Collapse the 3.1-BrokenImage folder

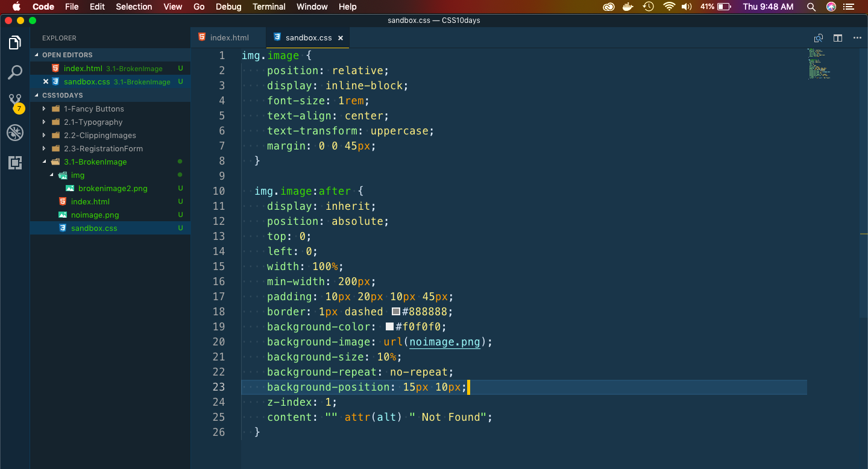[x=44, y=162]
